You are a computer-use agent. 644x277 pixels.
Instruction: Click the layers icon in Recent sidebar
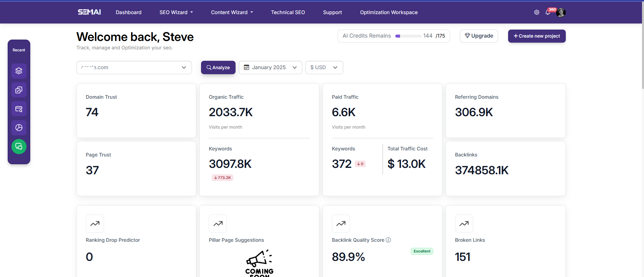(x=19, y=71)
